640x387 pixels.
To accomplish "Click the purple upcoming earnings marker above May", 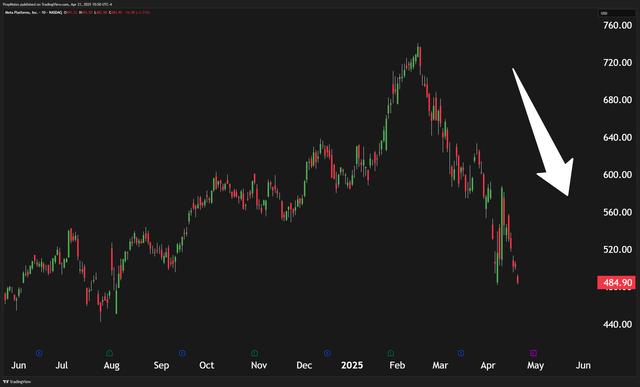I will point(533,353).
